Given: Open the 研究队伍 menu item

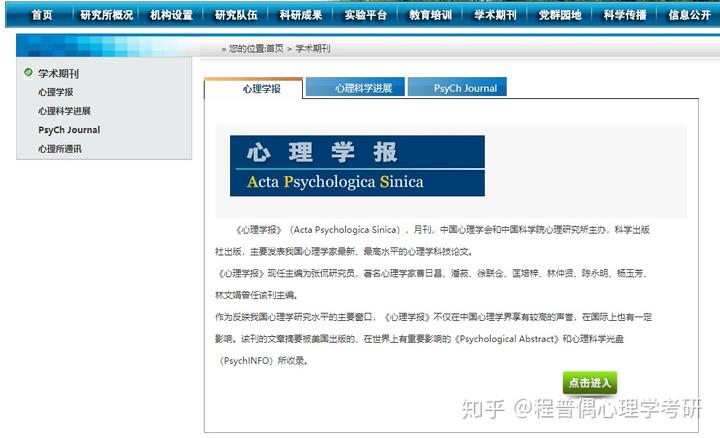Looking at the screenshot, I should click(236, 15).
